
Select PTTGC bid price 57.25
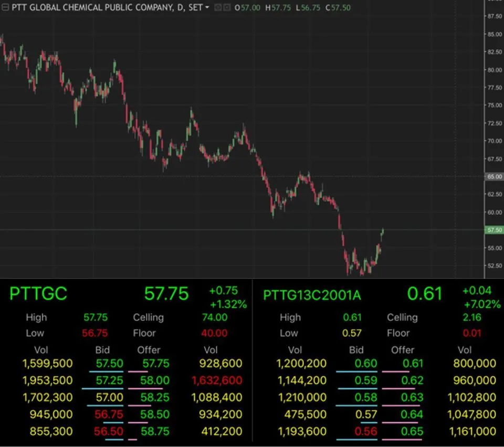[109, 380]
